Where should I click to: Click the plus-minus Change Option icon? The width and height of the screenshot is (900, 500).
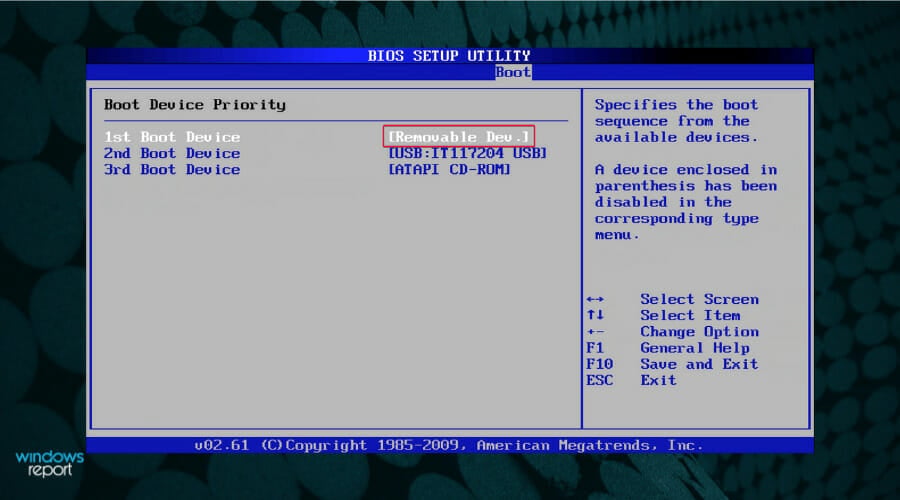[595, 332]
